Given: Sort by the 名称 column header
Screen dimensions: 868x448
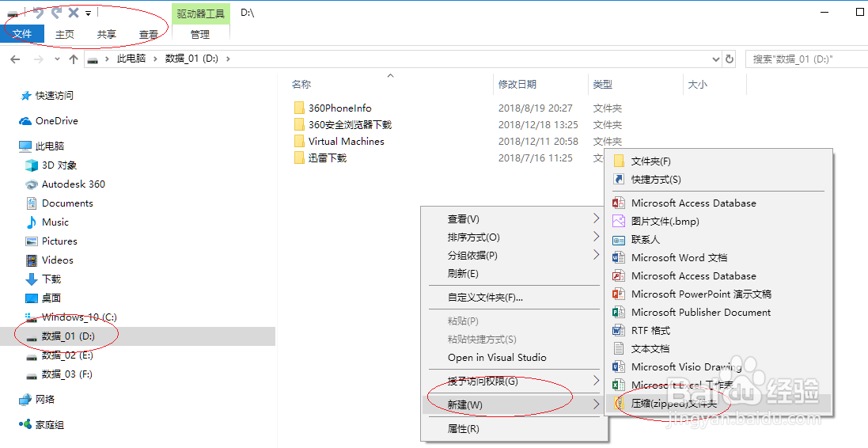Looking at the screenshot, I should [301, 85].
